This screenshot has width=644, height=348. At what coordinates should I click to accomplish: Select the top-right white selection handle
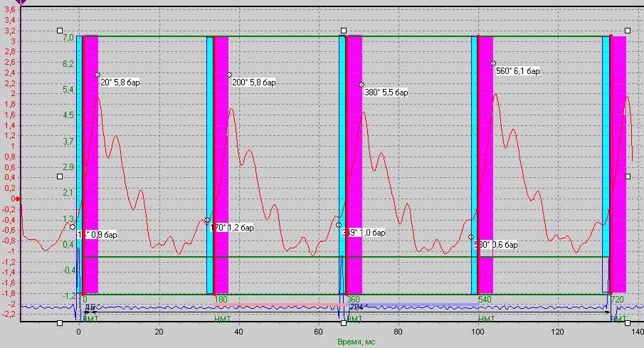628,31
